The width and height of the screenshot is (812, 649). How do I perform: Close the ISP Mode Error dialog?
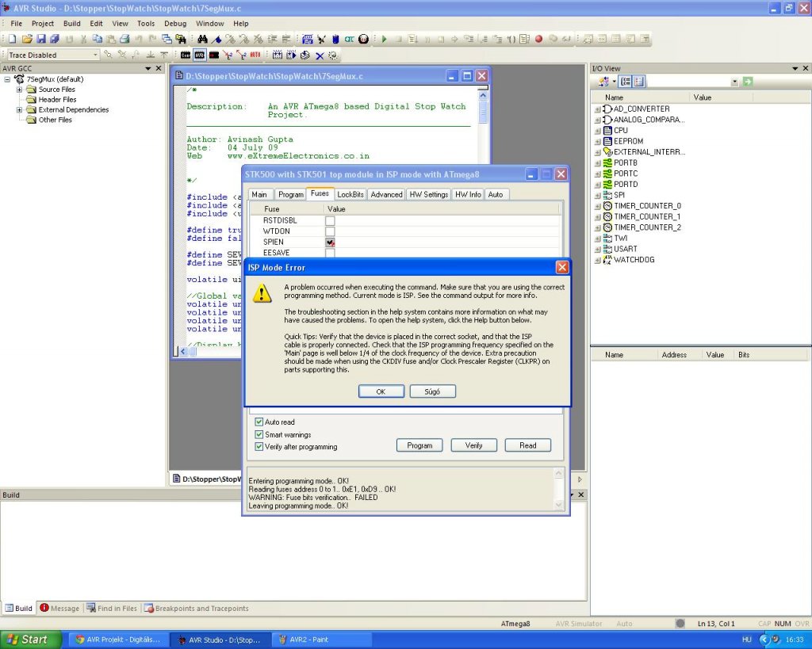[x=562, y=267]
